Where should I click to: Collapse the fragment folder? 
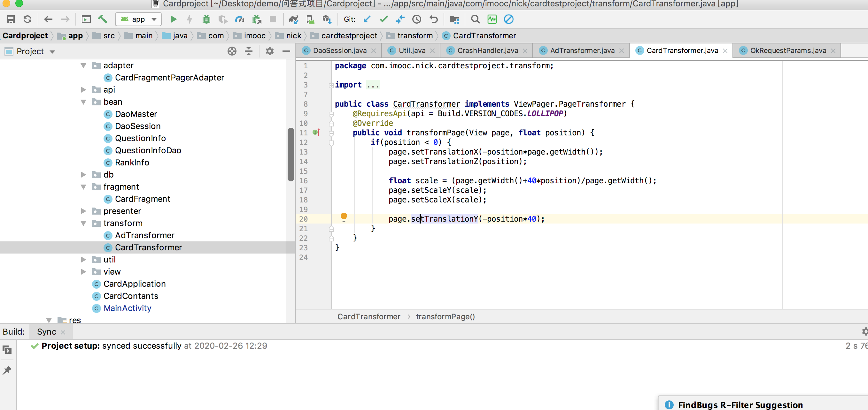[x=83, y=186]
